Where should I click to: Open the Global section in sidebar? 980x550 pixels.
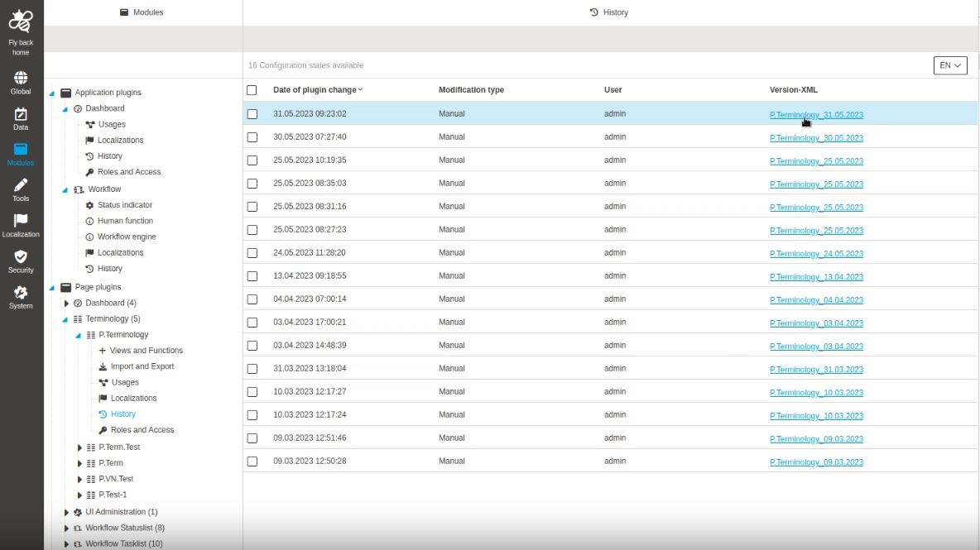pos(21,79)
